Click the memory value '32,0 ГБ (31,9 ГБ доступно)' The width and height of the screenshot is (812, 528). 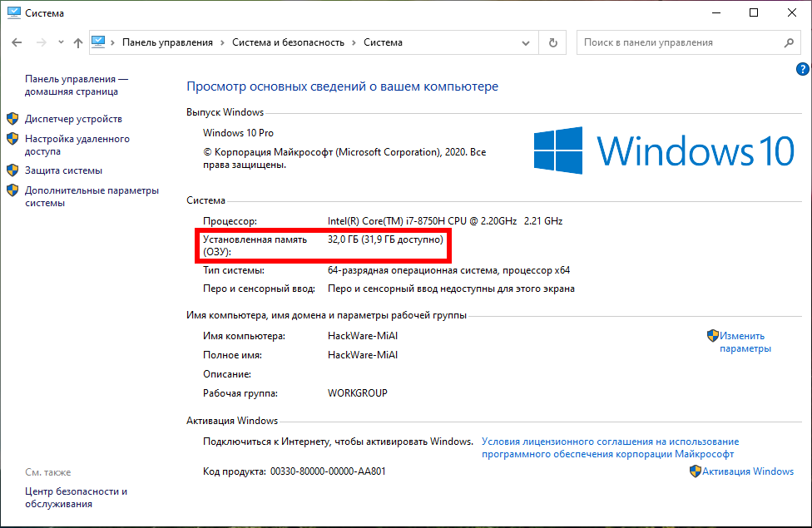[x=385, y=239]
